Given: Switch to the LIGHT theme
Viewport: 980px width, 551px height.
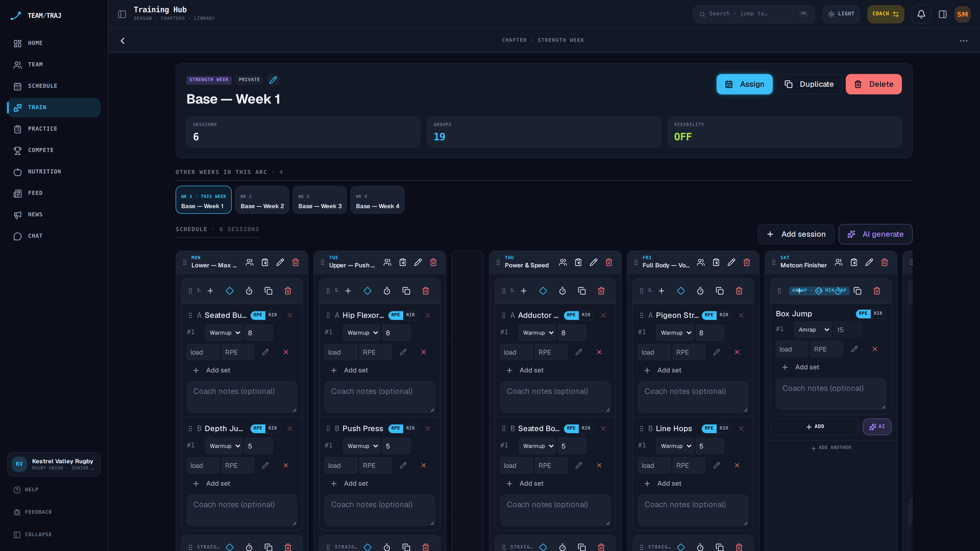Looking at the screenshot, I should (841, 14).
